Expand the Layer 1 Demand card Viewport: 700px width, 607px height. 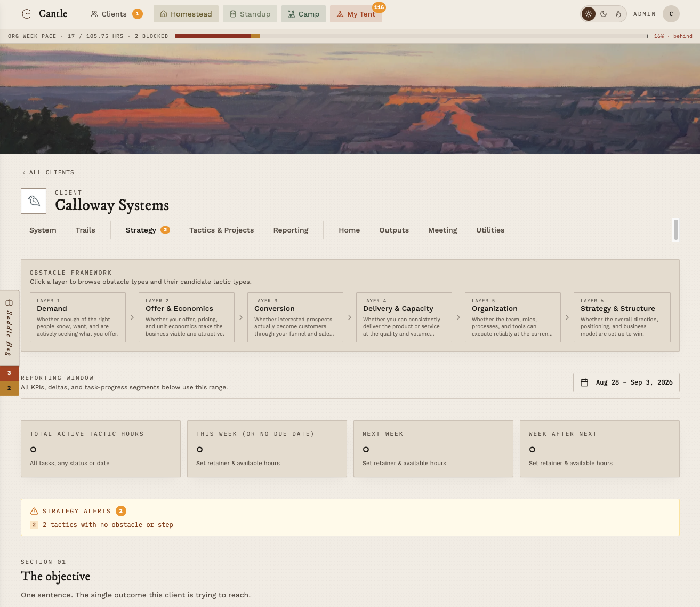click(x=78, y=317)
